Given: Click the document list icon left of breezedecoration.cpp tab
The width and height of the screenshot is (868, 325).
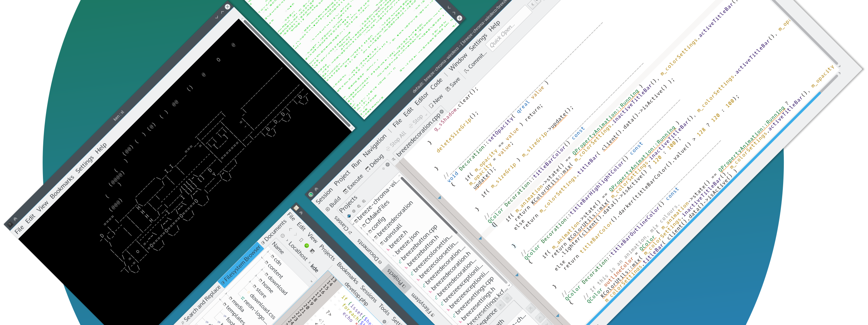Looking at the screenshot, I should point(393,159).
